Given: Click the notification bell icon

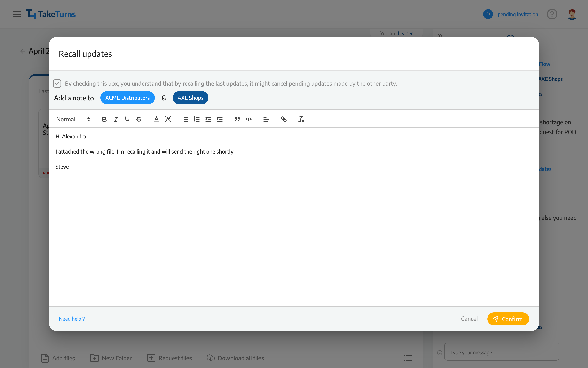Looking at the screenshot, I should [x=488, y=14].
